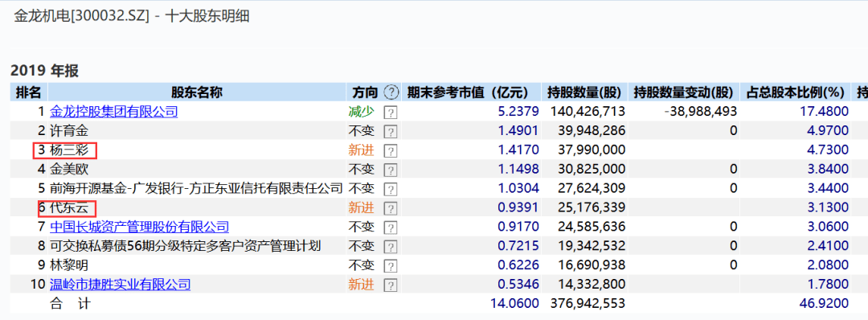The height and width of the screenshot is (320, 868).
Task: Click share count 27,624,309
Action: coord(592,188)
